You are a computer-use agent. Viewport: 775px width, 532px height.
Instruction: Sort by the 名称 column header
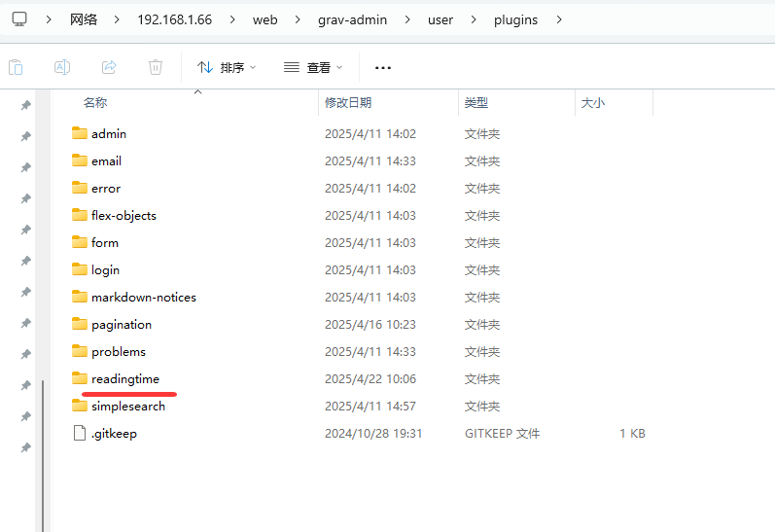pos(95,103)
